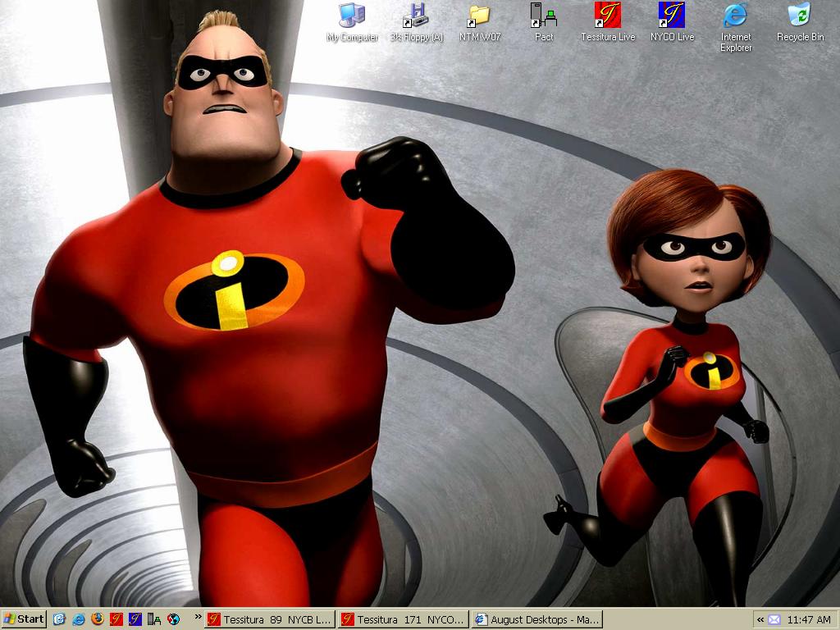Select the Pact desktop shortcut
840x630 pixels.
click(544, 22)
